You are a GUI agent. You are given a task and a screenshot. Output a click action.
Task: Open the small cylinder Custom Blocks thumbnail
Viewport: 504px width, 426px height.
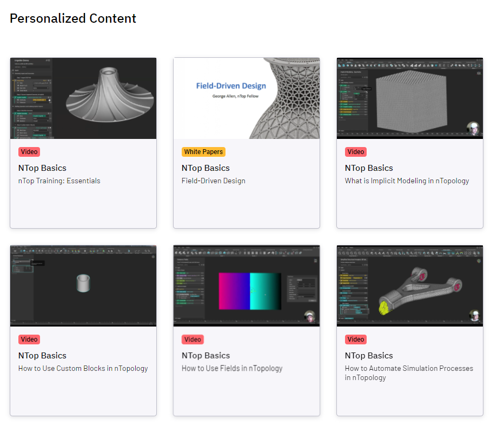[83, 286]
